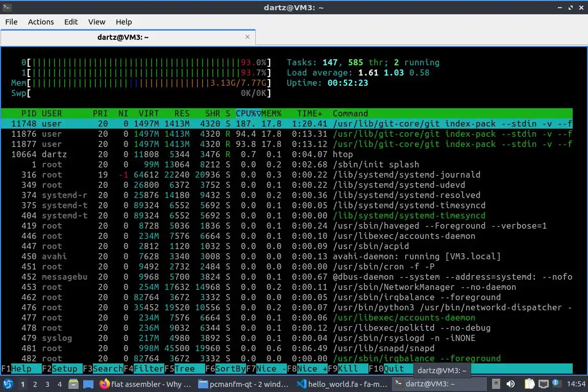Screen dimensions: 588x392
Task: Sort by the VIRT column header
Action: point(149,113)
